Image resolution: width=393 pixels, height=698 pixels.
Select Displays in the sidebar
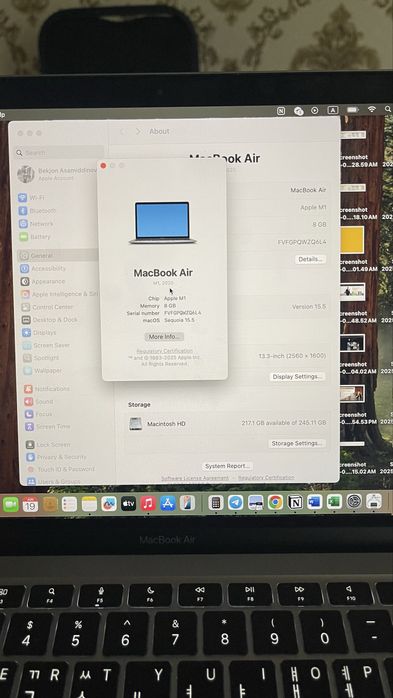coord(39,333)
